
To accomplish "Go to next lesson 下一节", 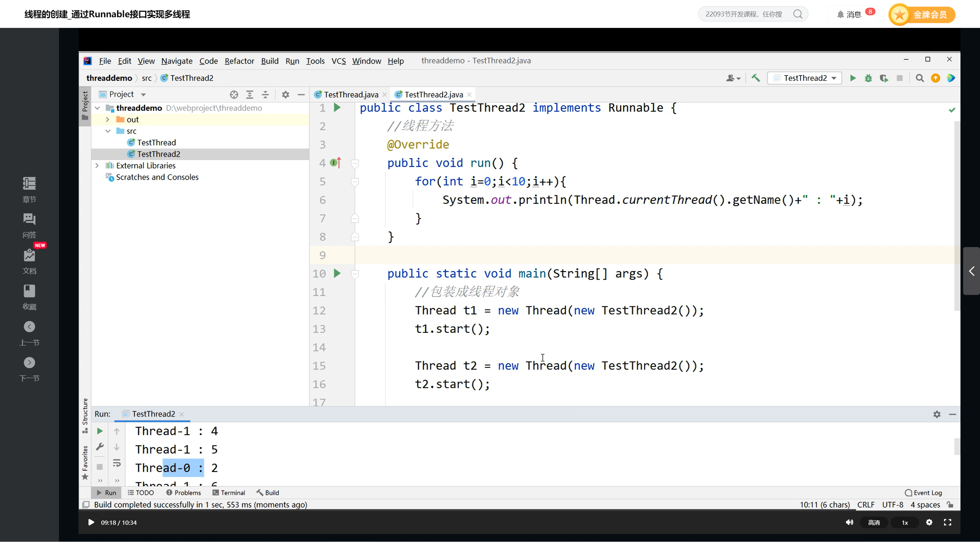I will pos(29,369).
